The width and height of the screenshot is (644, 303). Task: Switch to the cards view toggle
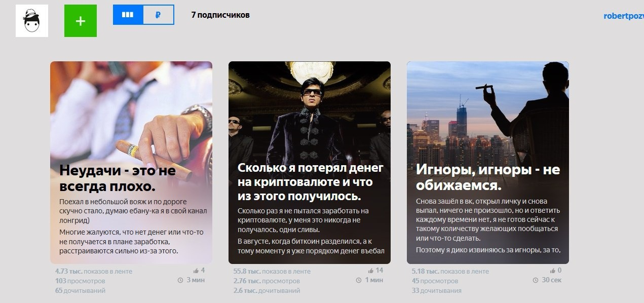click(x=128, y=15)
